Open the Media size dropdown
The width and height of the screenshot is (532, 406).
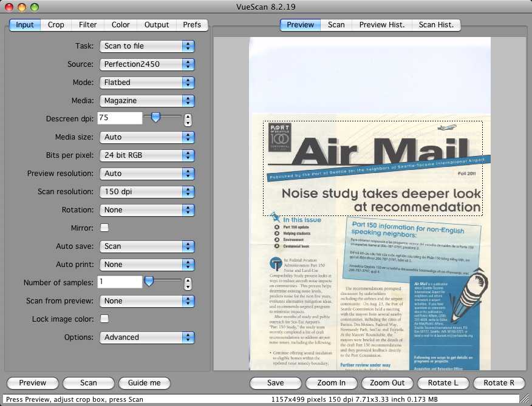[x=147, y=137]
